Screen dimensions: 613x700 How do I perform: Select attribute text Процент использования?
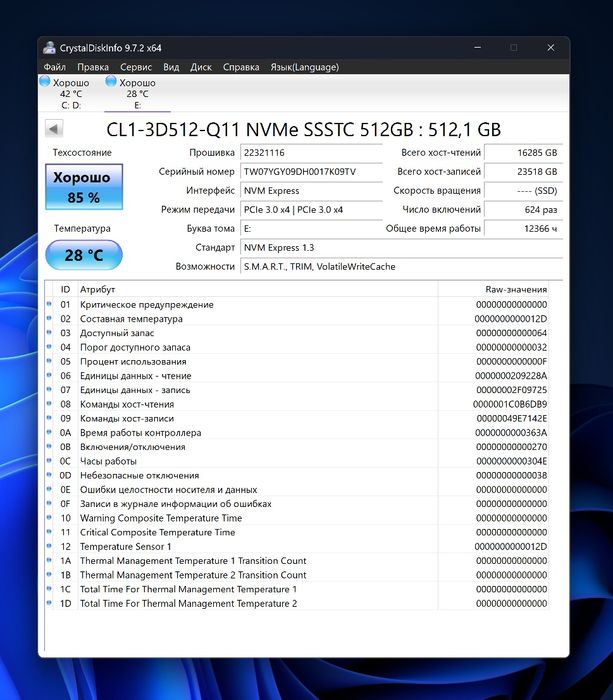tap(133, 362)
